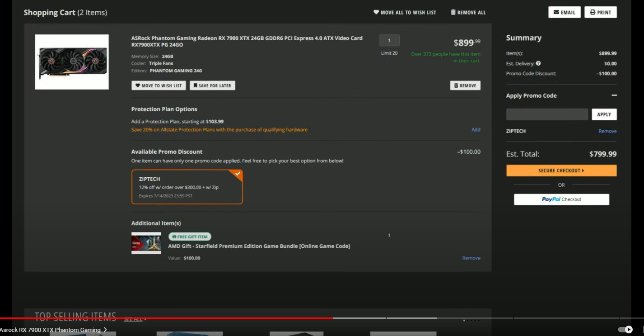
Task: Collapse the Apply Promo Code section
Action: tap(614, 95)
